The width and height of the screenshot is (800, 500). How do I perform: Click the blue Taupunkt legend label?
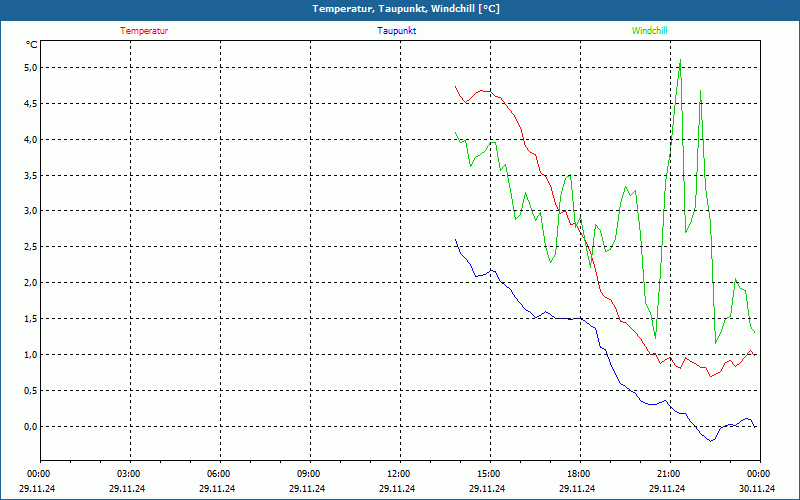[396, 31]
